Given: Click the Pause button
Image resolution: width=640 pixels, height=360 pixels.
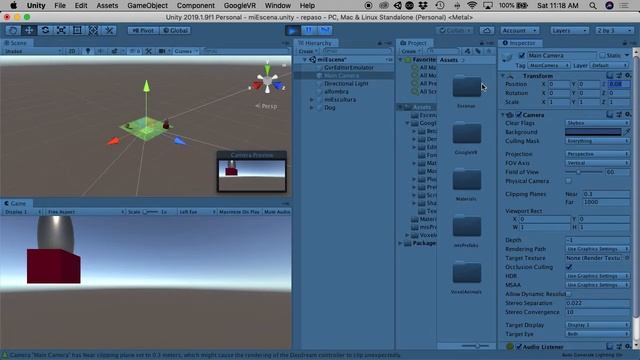Looking at the screenshot, I should click(309, 30).
